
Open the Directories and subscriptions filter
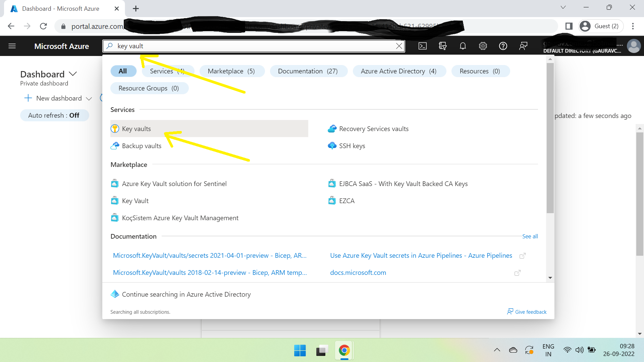tap(443, 46)
